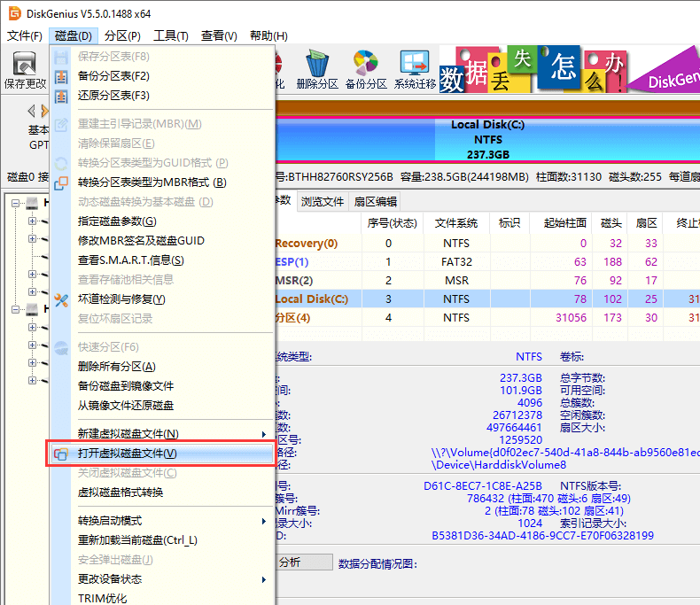
Task: Select 转换分区表类型为MBR格式 (B)
Action: click(x=161, y=182)
